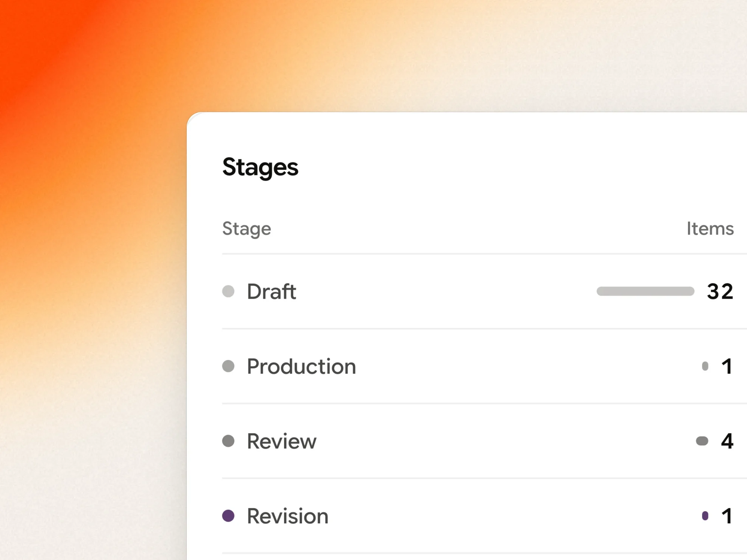Click the Review item count 4
The image size is (747, 560).
[727, 441]
